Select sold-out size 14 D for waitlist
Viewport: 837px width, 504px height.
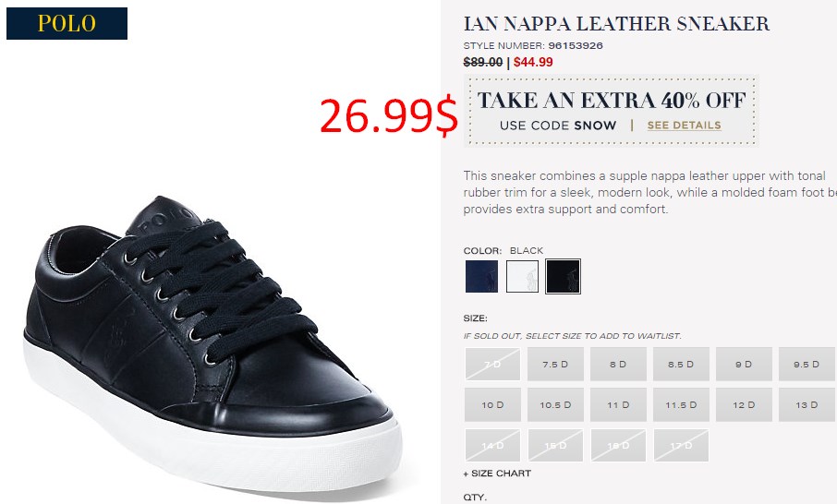click(x=492, y=445)
